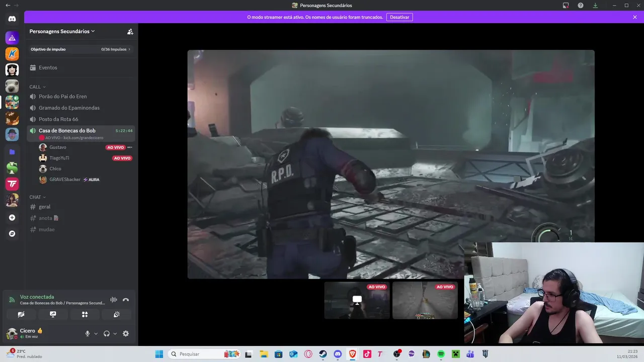
Task: Expand the boost goal 0/36 Impulsos arrow
Action: pos(129,49)
